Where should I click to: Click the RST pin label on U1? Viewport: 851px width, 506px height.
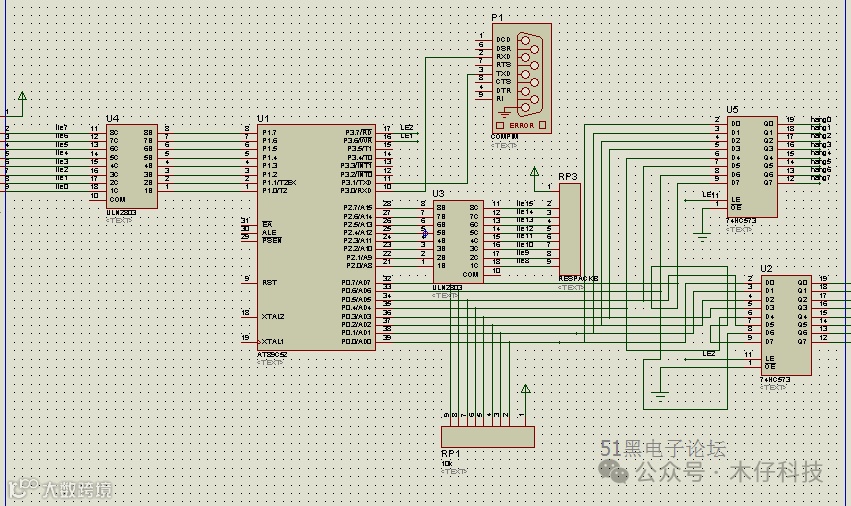(x=269, y=283)
